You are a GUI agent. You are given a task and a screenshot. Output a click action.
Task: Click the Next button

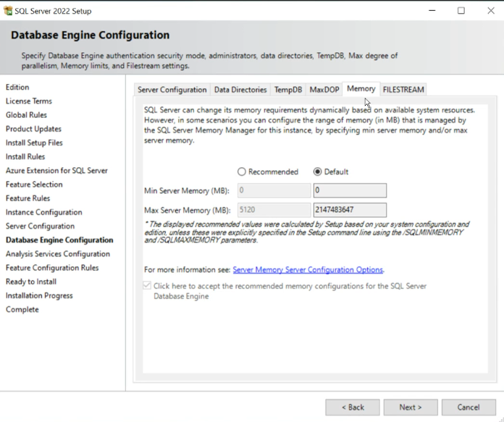click(x=411, y=408)
